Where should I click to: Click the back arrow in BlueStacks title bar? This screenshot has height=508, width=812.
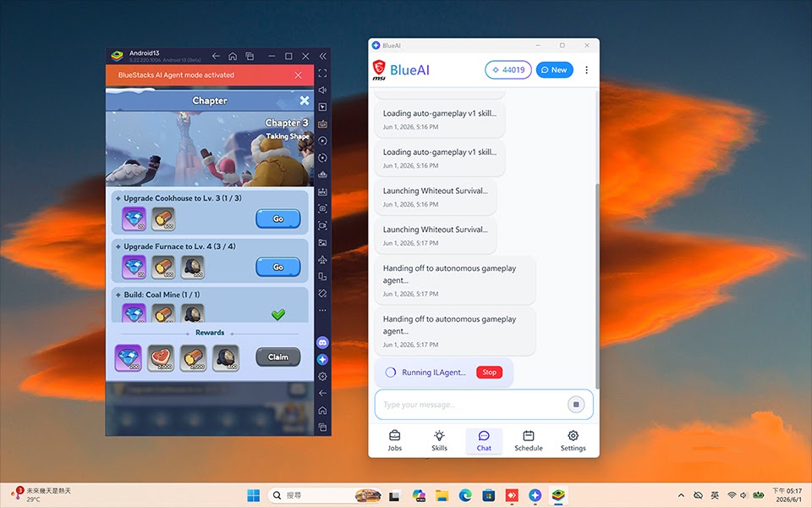point(216,56)
